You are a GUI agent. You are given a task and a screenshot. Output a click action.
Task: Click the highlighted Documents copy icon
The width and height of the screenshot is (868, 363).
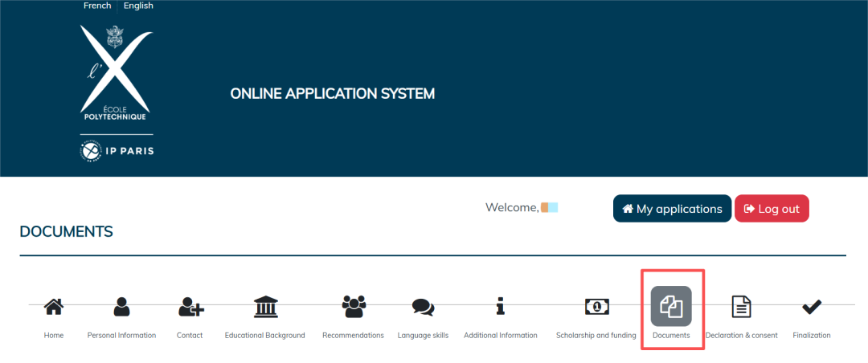671,306
